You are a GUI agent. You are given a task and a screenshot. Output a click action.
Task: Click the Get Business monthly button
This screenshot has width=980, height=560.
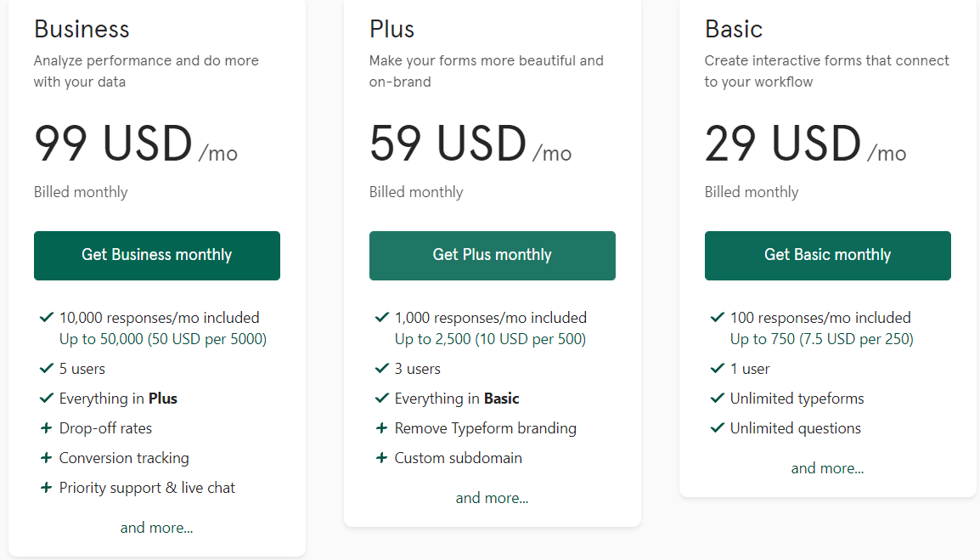(x=156, y=255)
